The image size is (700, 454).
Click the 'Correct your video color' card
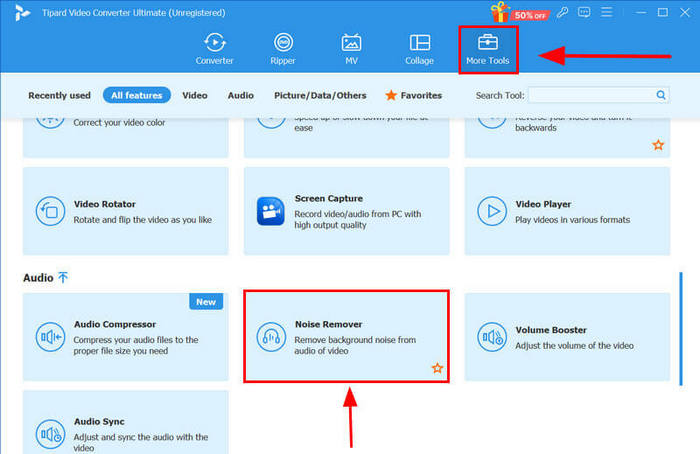pyautogui.click(x=125, y=137)
